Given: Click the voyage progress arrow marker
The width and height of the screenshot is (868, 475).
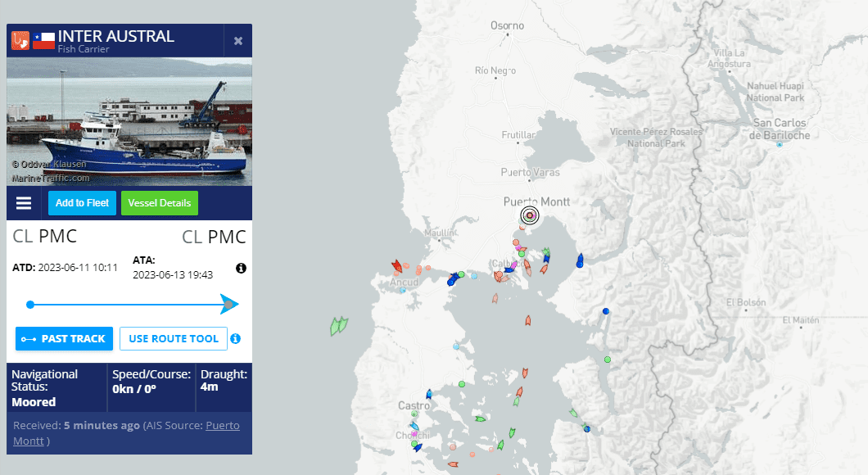Looking at the screenshot, I should coord(229,304).
